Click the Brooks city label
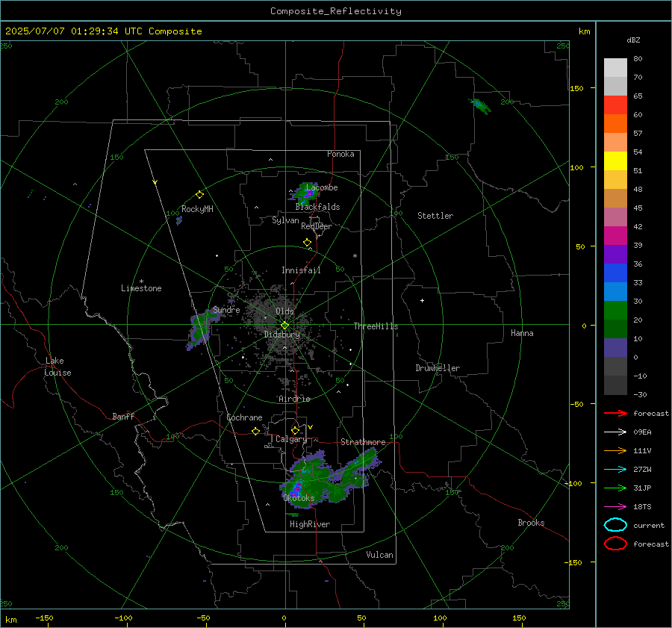The image size is (672, 628). coord(531,523)
